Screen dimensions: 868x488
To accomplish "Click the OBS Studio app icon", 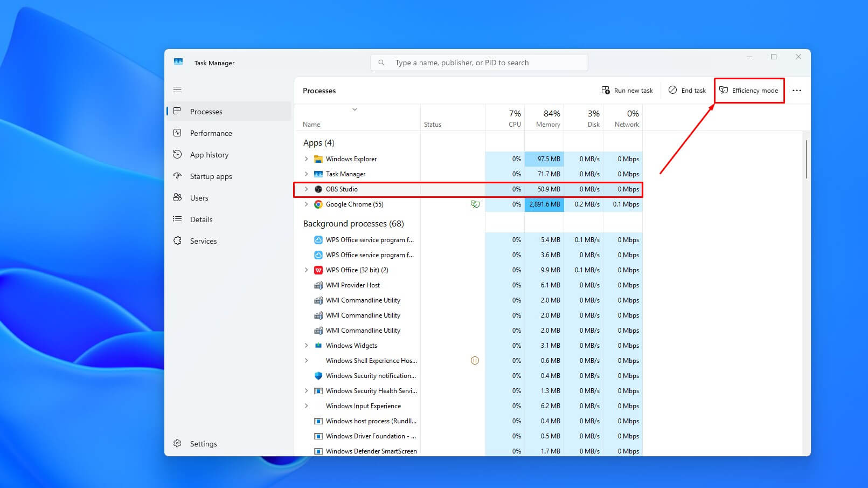I will point(318,189).
